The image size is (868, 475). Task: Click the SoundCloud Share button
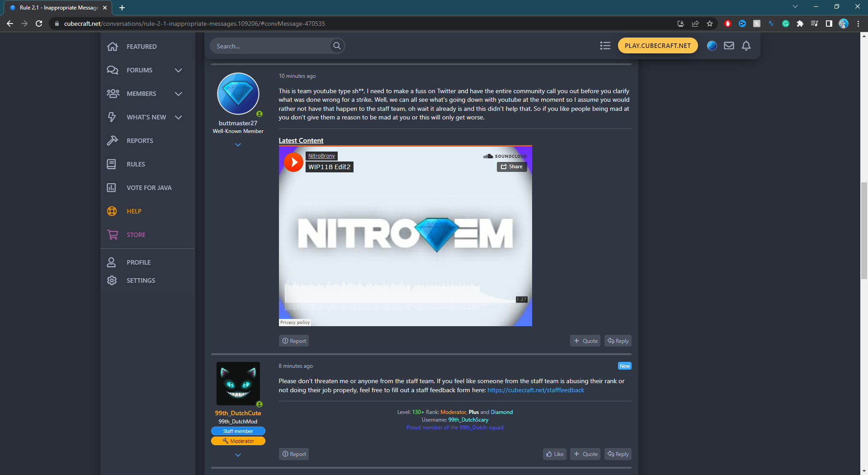[512, 167]
